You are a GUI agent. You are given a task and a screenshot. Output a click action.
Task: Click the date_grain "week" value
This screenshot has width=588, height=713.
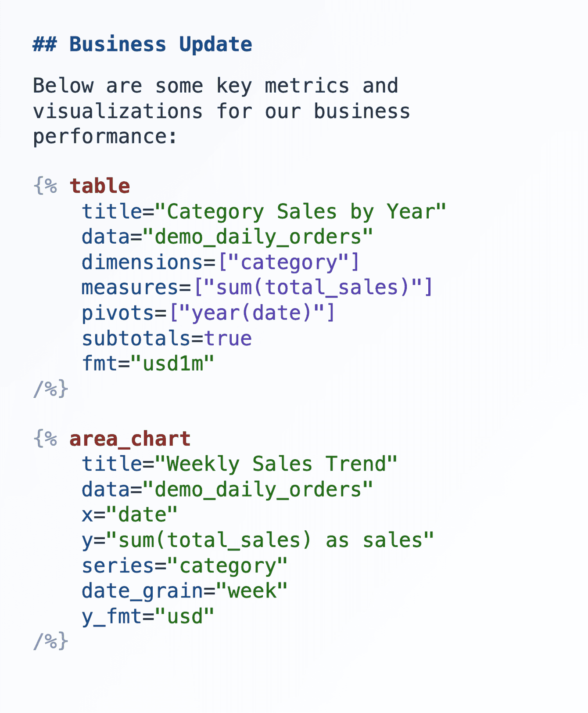pyautogui.click(x=251, y=591)
